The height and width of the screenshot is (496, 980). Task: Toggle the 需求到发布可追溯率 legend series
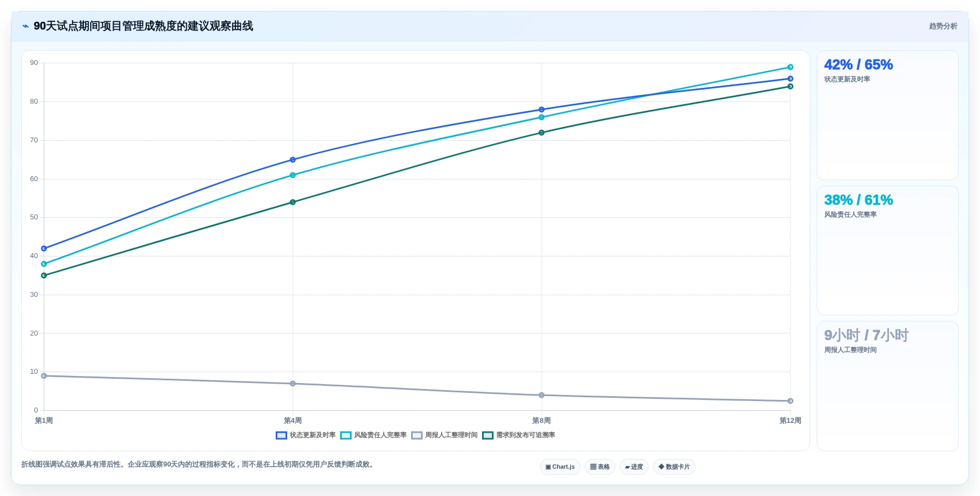coord(519,435)
